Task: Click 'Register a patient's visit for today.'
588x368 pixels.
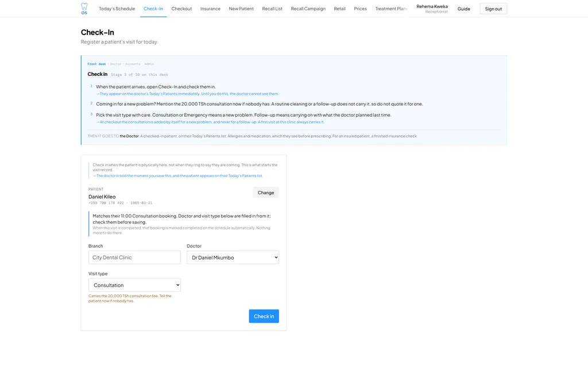Action: [x=119, y=41]
